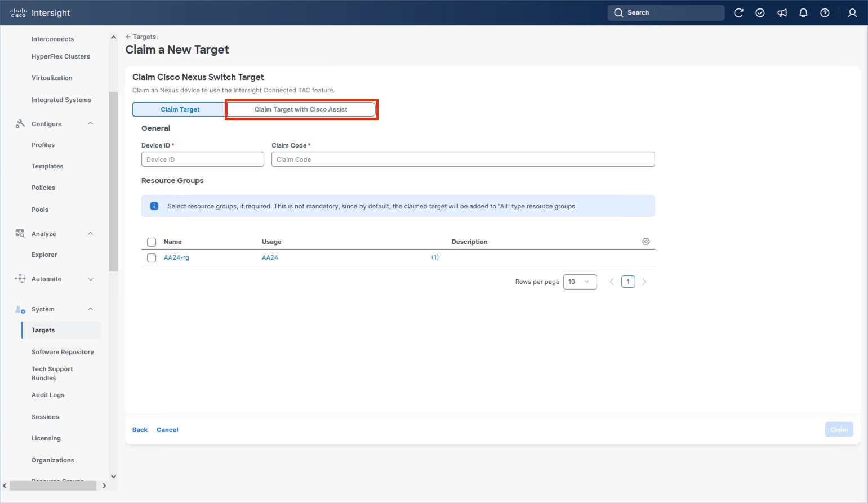Click the Claim Code input field
Screen dimensions: 868x503
click(x=463, y=159)
